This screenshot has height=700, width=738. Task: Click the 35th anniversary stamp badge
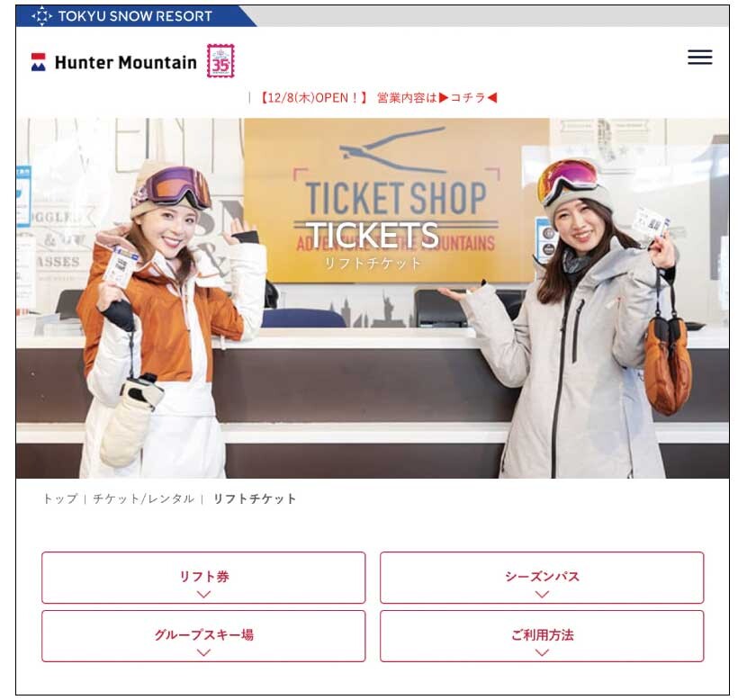click(x=220, y=61)
